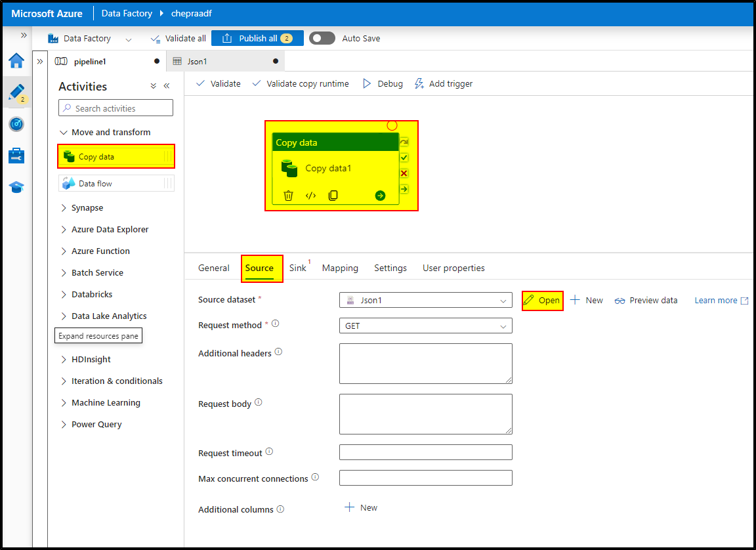Click the Additional headers text area
This screenshot has height=550, width=756.
pos(426,364)
